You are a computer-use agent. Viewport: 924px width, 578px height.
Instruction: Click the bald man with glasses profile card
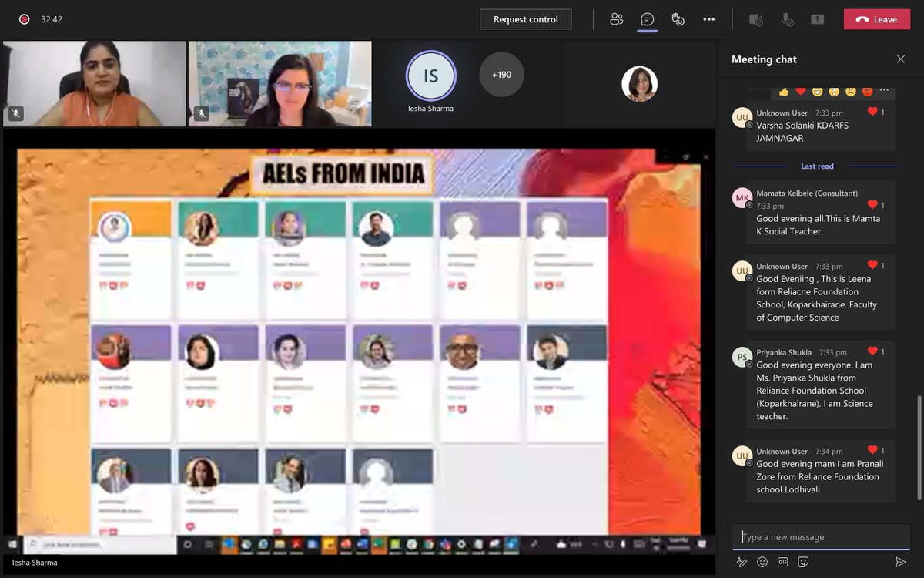pyautogui.click(x=479, y=382)
